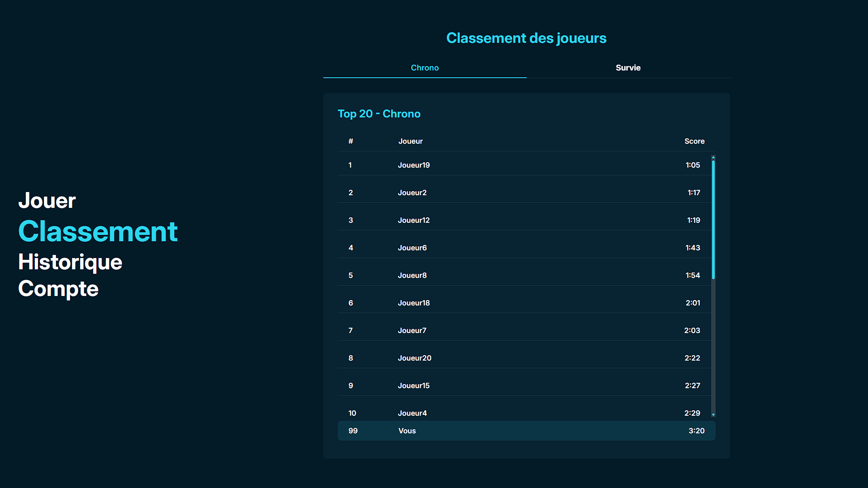Select the Joueur2 row

point(524,193)
